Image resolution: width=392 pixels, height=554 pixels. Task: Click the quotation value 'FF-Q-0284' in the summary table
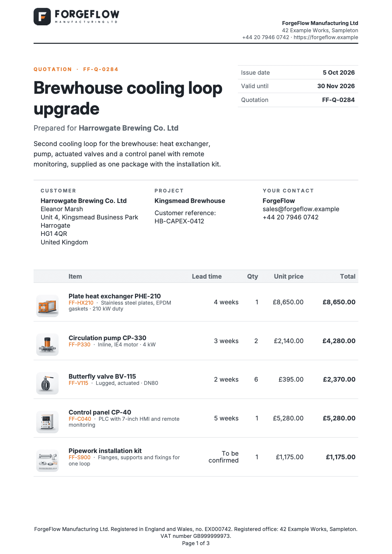click(x=338, y=100)
